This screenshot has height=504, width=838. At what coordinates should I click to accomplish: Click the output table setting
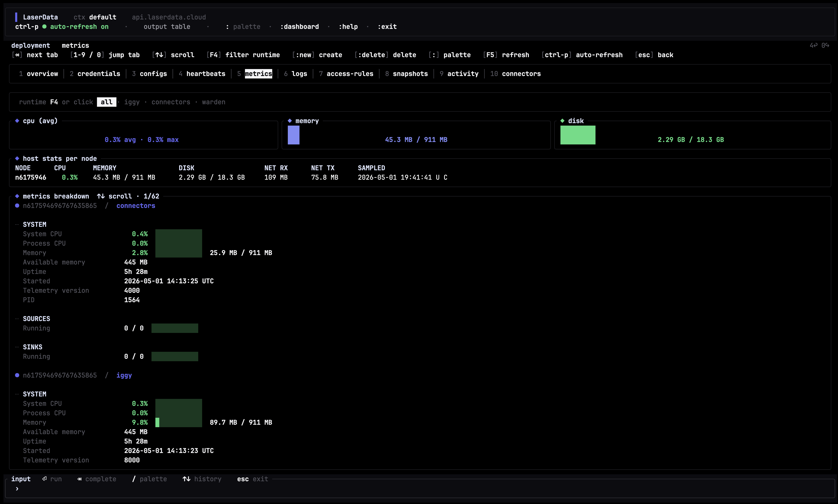[x=167, y=26]
